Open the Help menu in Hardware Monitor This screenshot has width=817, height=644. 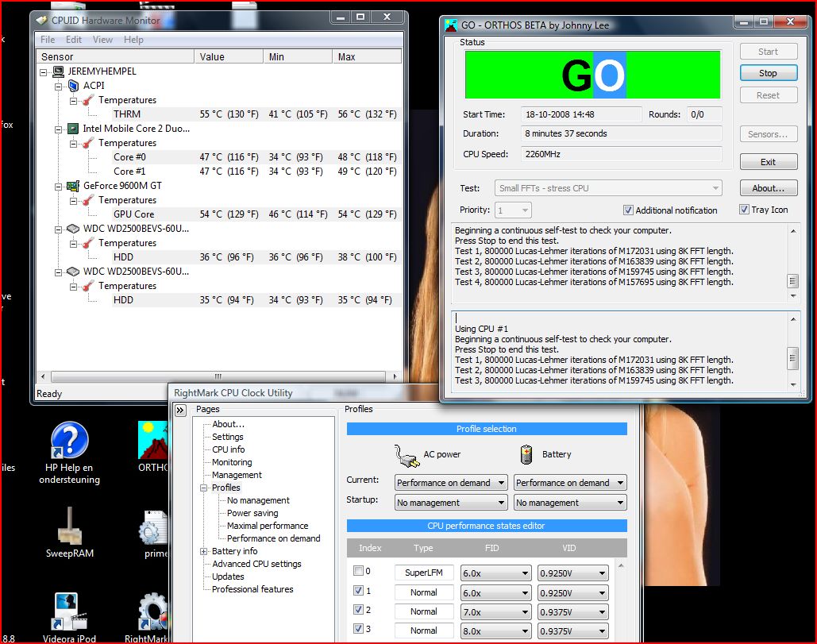pyautogui.click(x=133, y=40)
